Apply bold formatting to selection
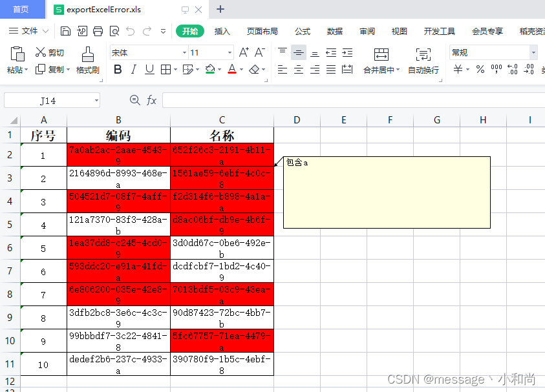Screen dimensions: 545x392 pyautogui.click(x=117, y=70)
